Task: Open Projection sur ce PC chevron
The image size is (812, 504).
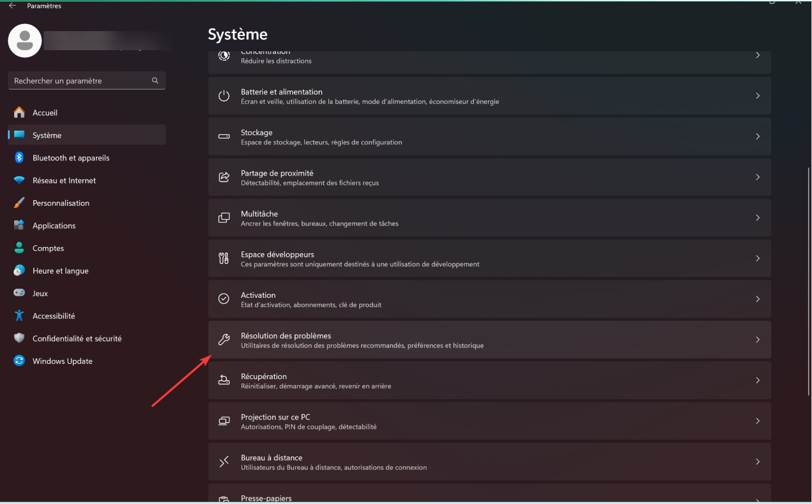Action: tap(758, 421)
